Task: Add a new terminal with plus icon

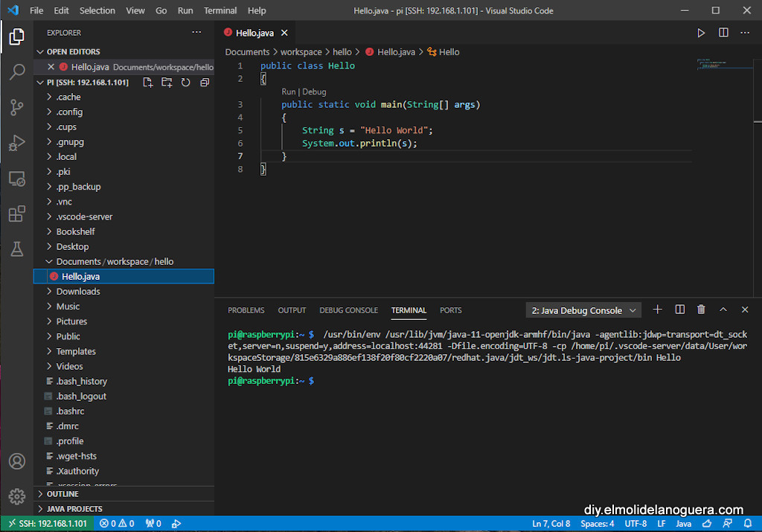Action: pyautogui.click(x=657, y=310)
